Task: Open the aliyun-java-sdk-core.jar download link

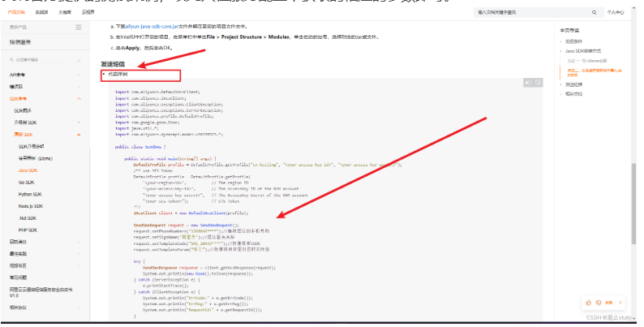Action: click(x=151, y=26)
